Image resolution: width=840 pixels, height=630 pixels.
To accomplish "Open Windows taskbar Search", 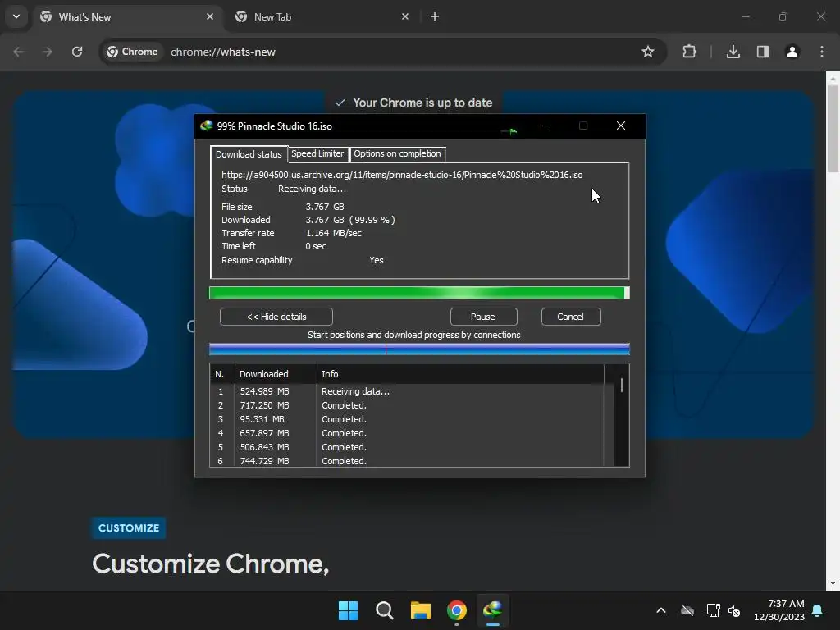I will pyautogui.click(x=385, y=610).
